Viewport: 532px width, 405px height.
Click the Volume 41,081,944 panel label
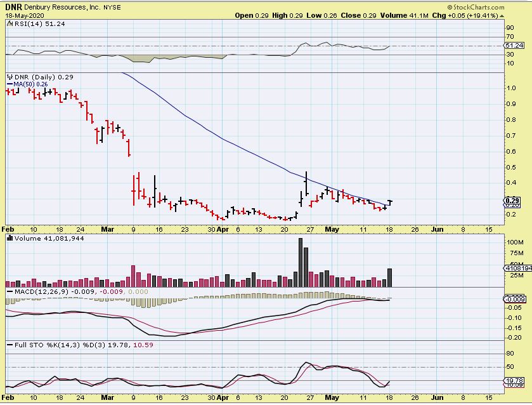point(49,239)
